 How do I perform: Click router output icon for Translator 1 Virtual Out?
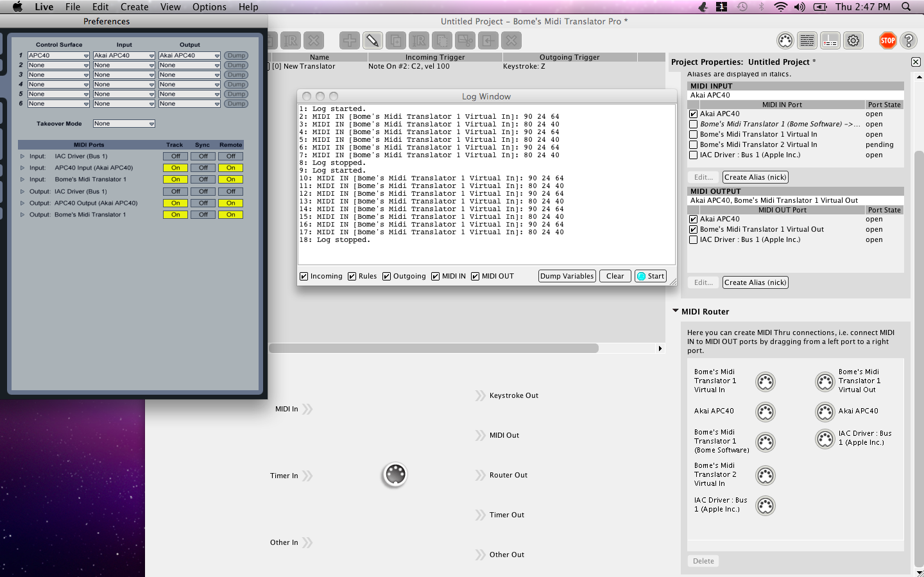click(825, 382)
